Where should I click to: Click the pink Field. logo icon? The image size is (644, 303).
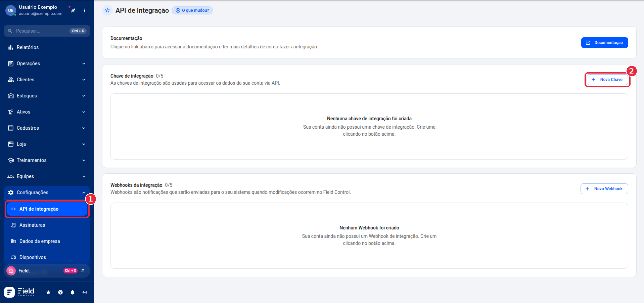(11, 271)
